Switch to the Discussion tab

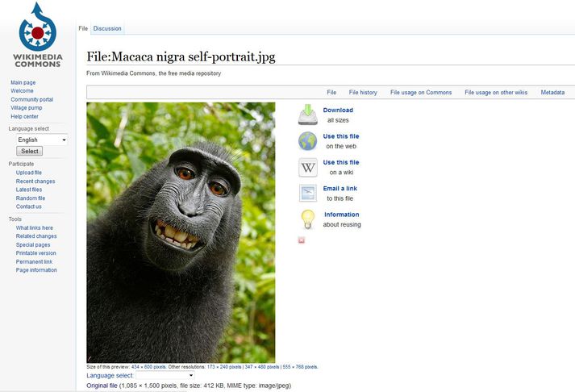point(107,28)
